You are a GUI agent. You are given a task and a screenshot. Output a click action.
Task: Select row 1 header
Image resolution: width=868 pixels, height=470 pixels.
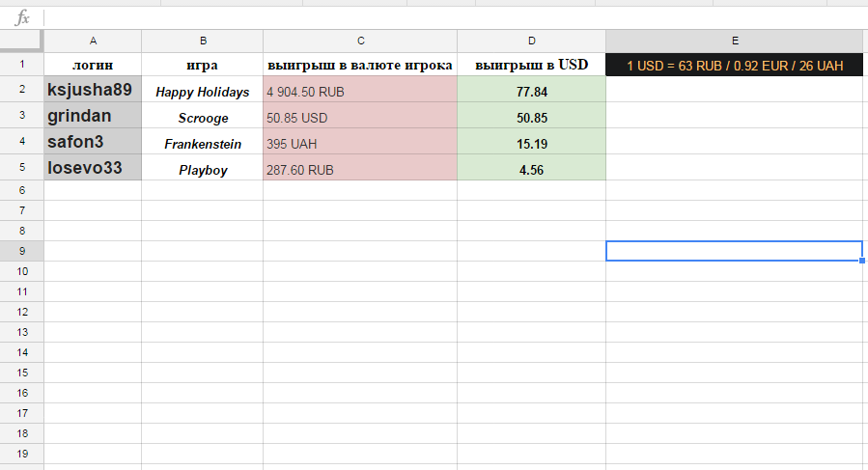[21, 66]
